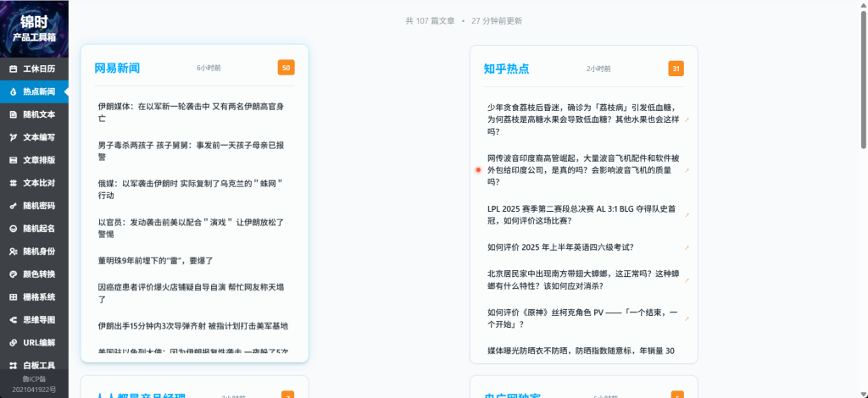Viewport: 868px width, 398px height.
Task: Click the link icon beside URL编解
Action: pos(14,342)
